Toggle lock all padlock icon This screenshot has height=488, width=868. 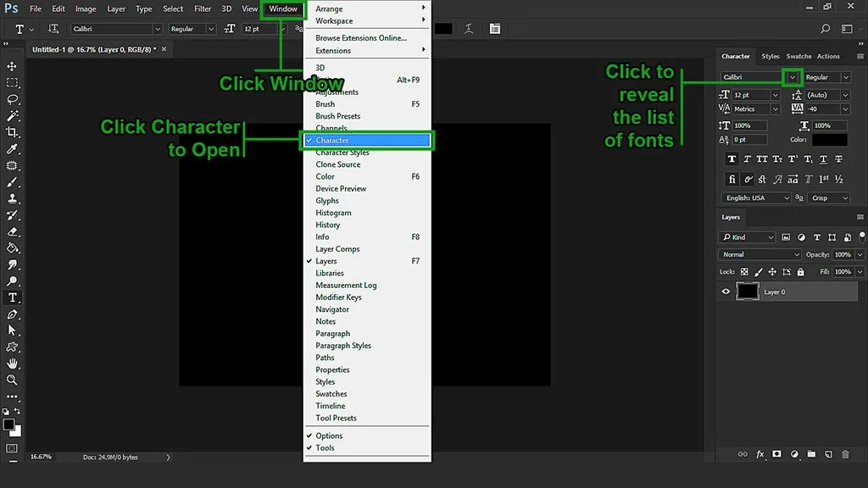(800, 272)
